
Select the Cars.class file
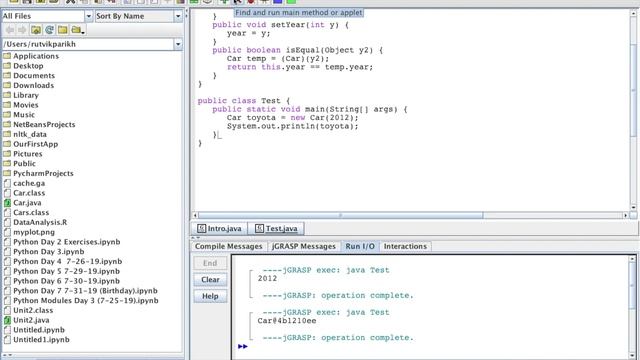pyautogui.click(x=31, y=213)
